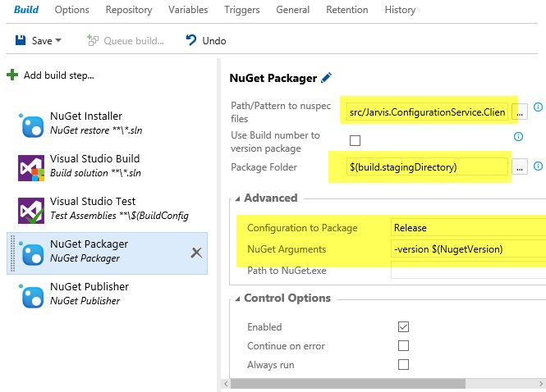
Task: Select the NuGet Publisher step icon
Action: click(31, 296)
